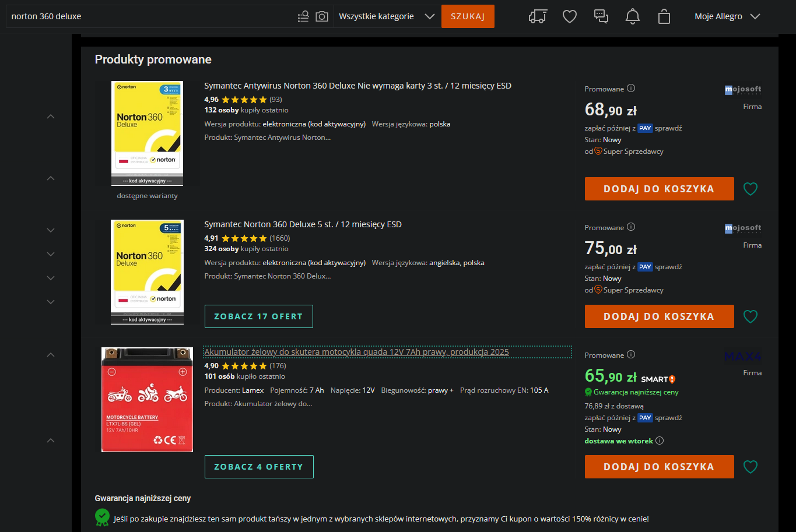Open the notifications bell icon
The height and width of the screenshot is (532, 796).
click(x=633, y=16)
